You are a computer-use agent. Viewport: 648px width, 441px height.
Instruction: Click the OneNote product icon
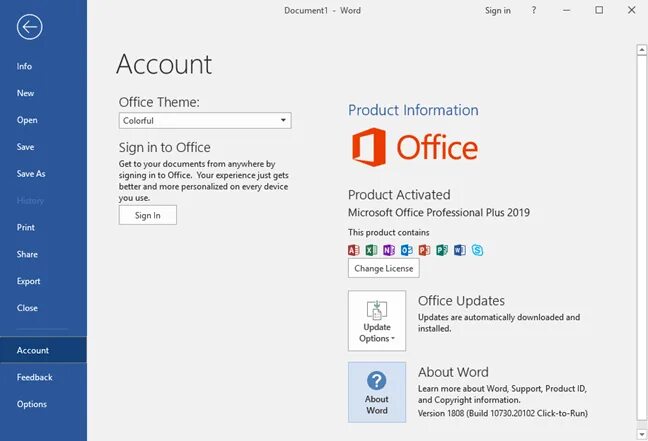point(389,249)
